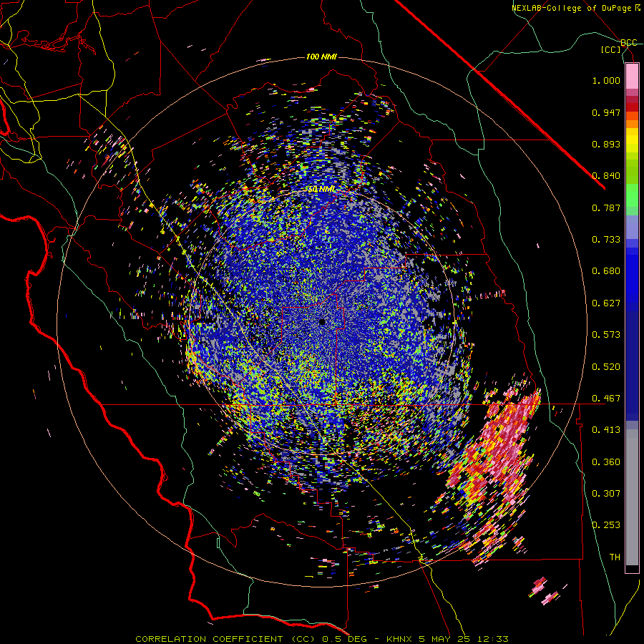Image resolution: width=644 pixels, height=644 pixels.
Task: Select the 0.733 scale value
Action: pyautogui.click(x=606, y=240)
